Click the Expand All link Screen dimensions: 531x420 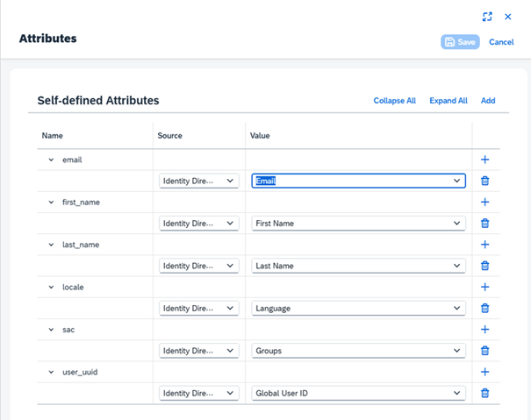click(448, 101)
